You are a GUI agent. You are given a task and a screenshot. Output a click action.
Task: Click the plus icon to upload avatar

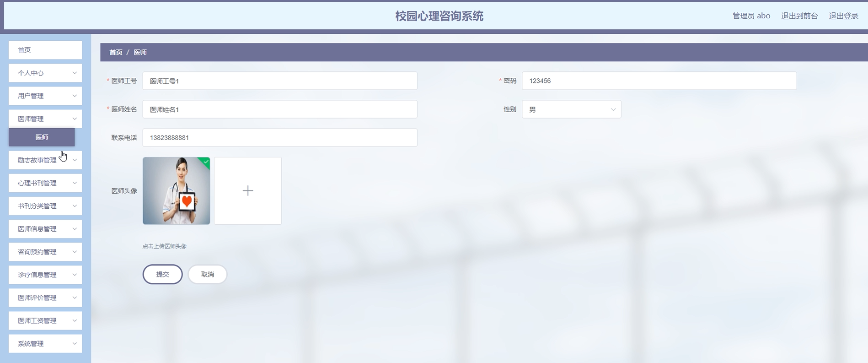248,191
